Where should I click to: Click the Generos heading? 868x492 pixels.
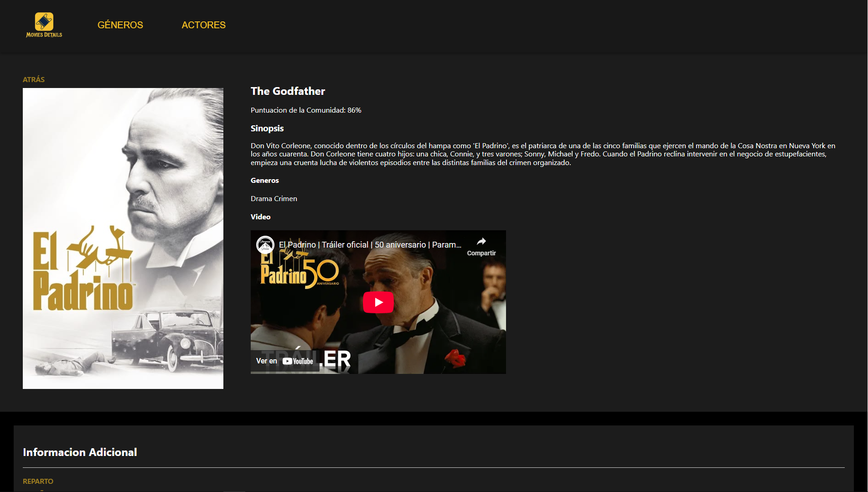[x=264, y=181]
